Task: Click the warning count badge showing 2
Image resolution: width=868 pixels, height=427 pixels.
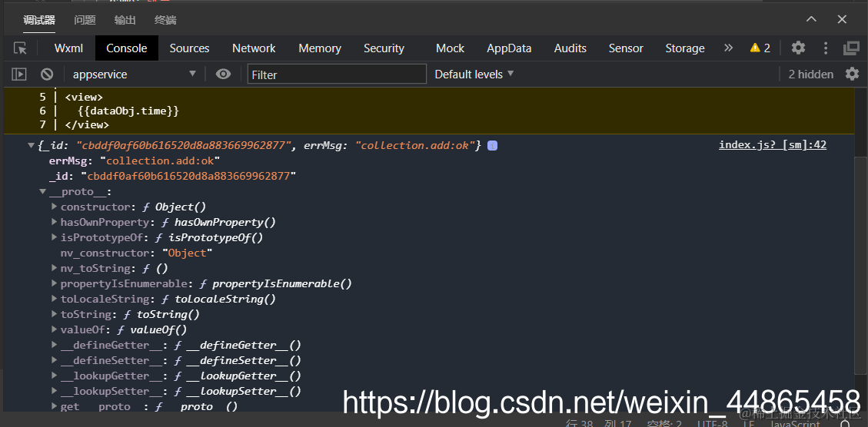Action: click(x=760, y=48)
